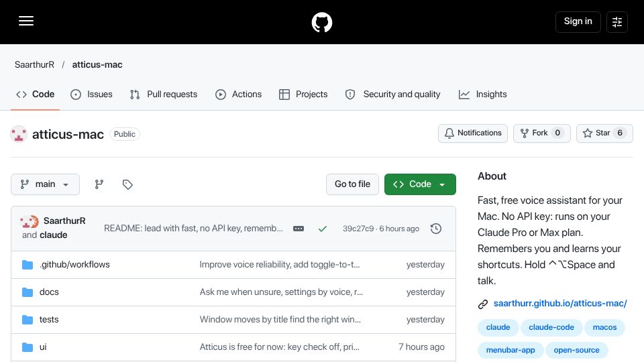Click the Fork count 0
The image size is (644, 362).
click(557, 133)
